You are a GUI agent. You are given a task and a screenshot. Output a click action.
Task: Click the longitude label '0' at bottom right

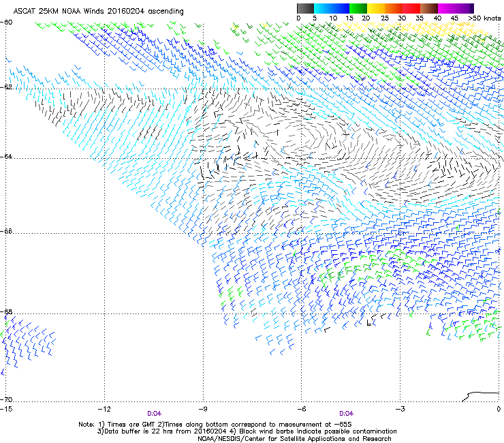coord(499,409)
